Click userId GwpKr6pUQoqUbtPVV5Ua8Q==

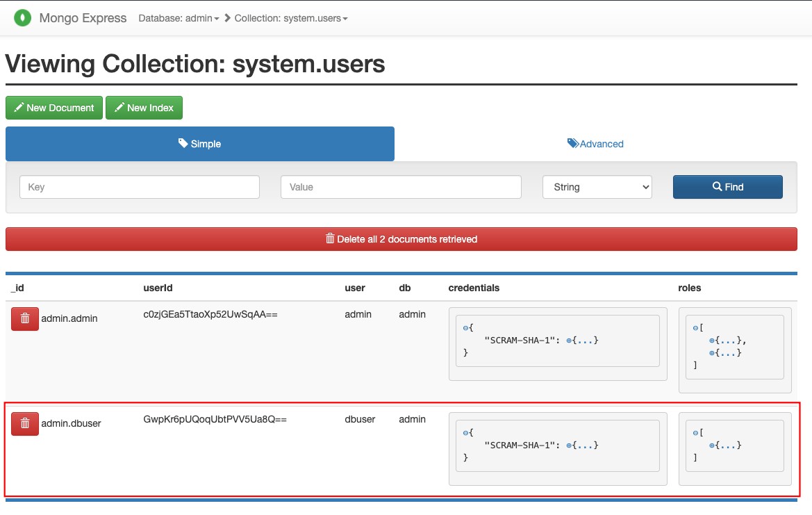pyautogui.click(x=215, y=419)
